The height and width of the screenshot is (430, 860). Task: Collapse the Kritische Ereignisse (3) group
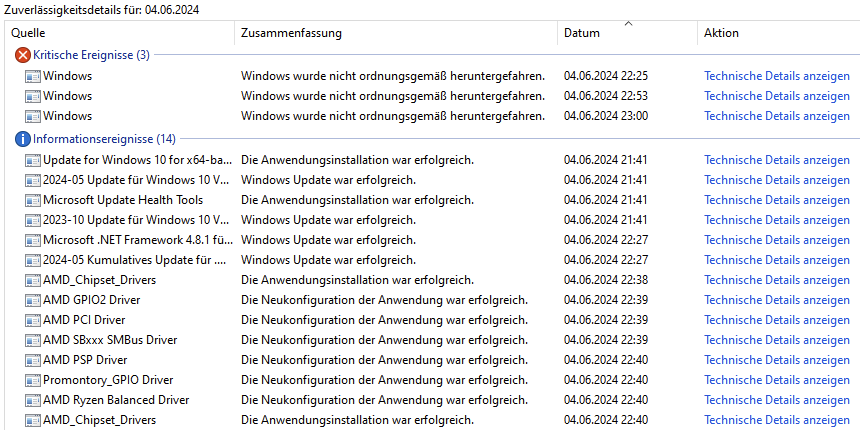tap(91, 55)
